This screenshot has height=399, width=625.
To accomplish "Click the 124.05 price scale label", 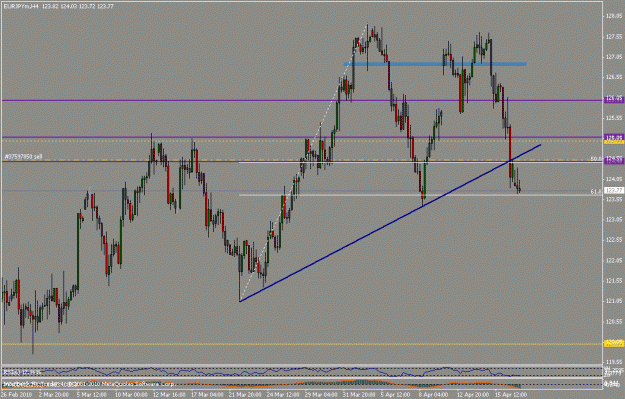I will (x=614, y=179).
